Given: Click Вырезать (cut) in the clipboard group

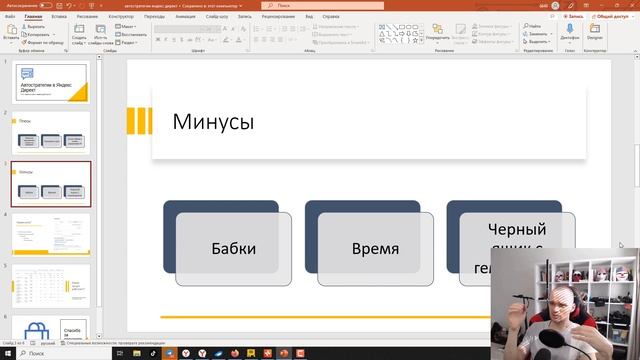Looking at the screenshot, I should (34, 27).
